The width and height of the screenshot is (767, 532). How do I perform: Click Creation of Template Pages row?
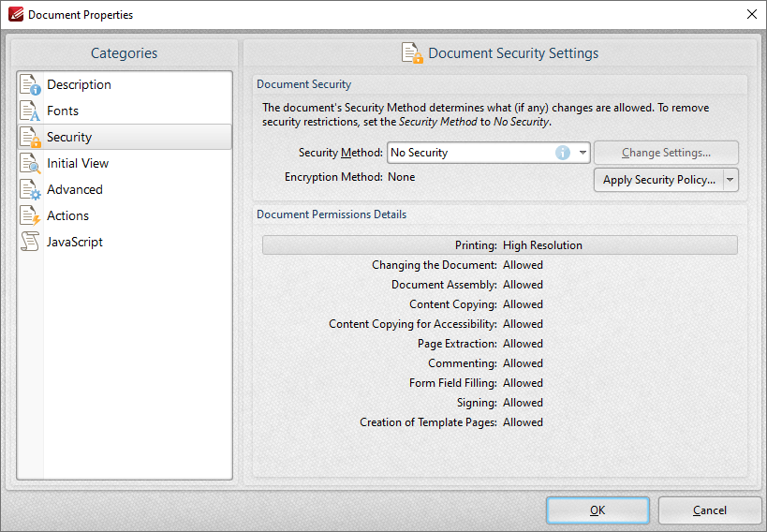pyautogui.click(x=500, y=421)
